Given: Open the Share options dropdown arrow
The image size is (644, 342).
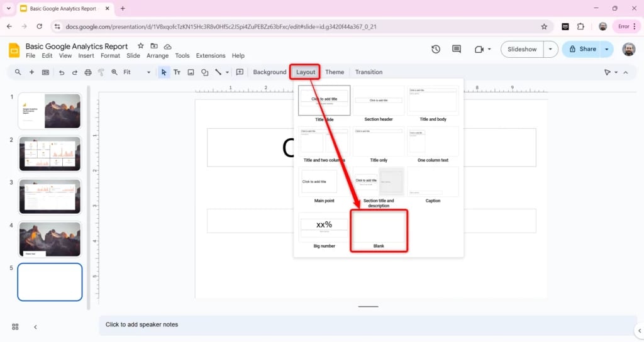Looking at the screenshot, I should [x=607, y=49].
